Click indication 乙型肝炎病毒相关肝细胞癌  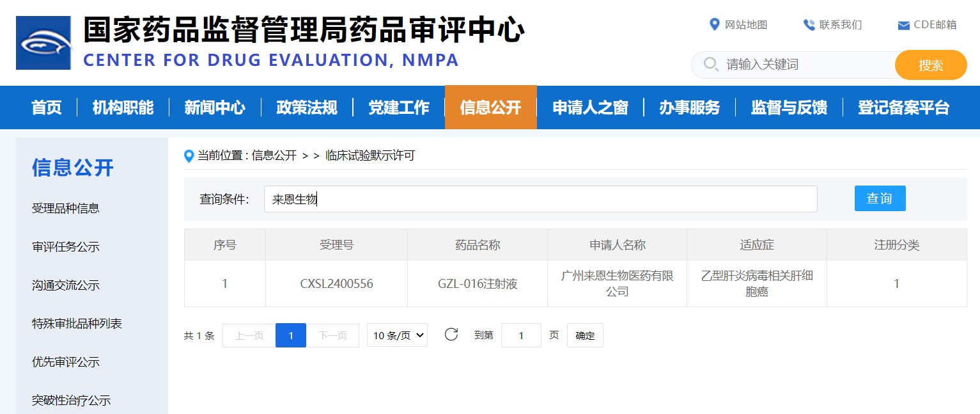[x=757, y=284]
